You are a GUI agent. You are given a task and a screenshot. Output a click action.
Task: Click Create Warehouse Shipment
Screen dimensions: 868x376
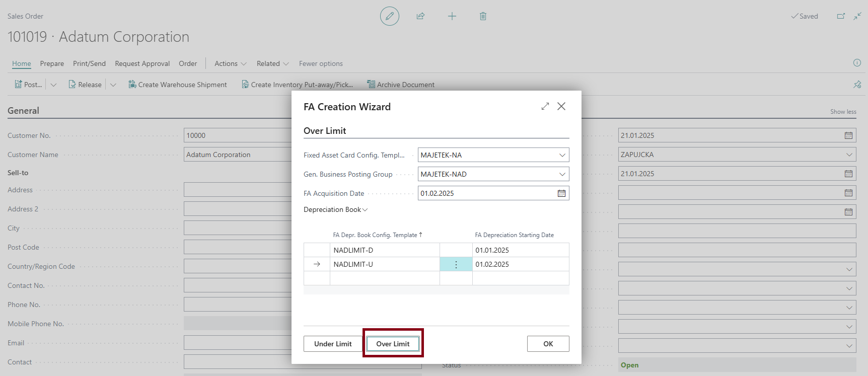pyautogui.click(x=178, y=85)
